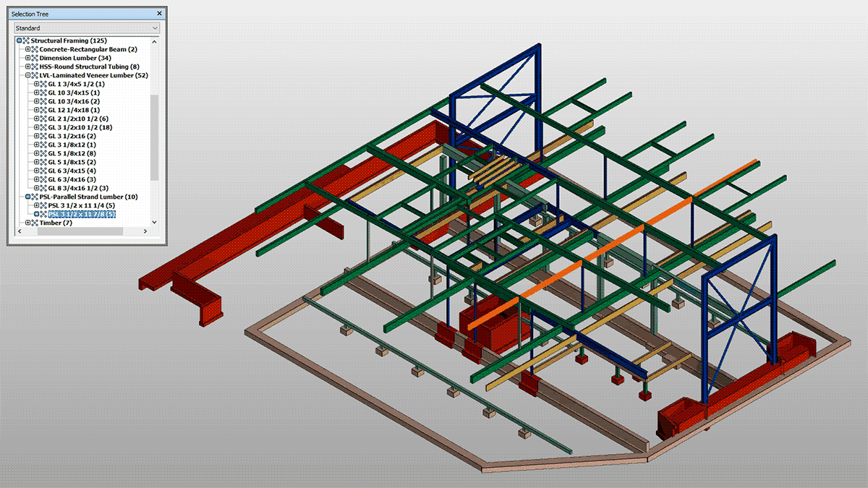Image resolution: width=868 pixels, height=488 pixels.
Task: Select Dimension Lumber (34) label
Action: click(75, 58)
